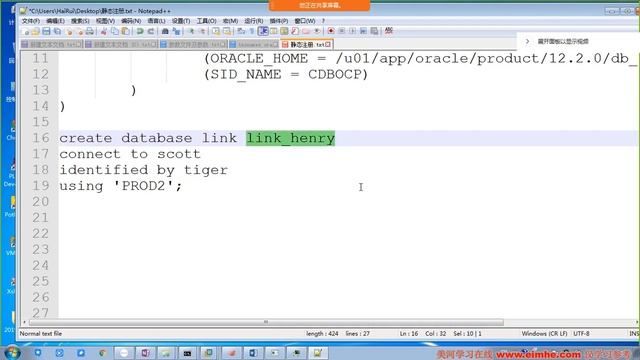The height and width of the screenshot is (360, 640).
Task: Switch to the listener.ora tab
Action: tap(253, 44)
